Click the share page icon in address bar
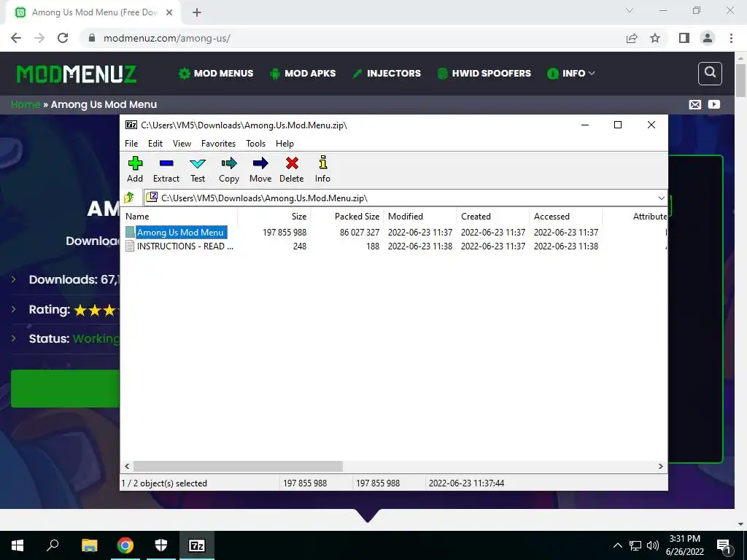The width and height of the screenshot is (747, 560). [x=632, y=38]
